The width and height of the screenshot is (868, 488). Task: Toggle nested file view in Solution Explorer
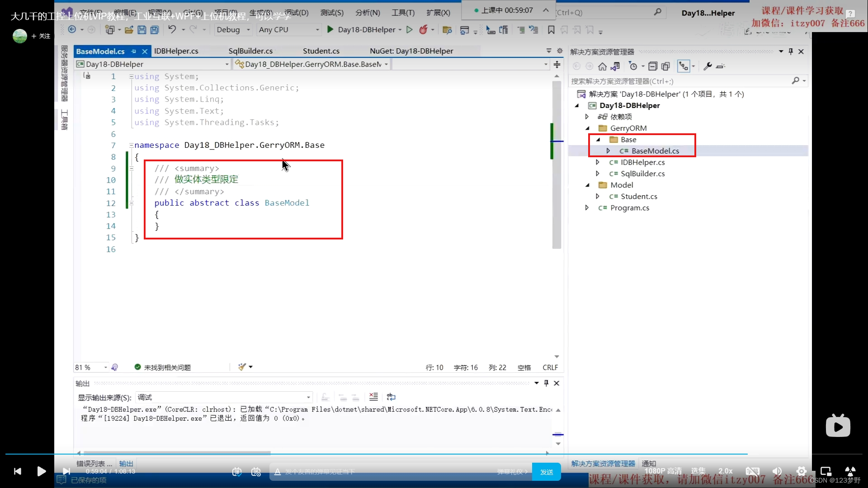[683, 66]
